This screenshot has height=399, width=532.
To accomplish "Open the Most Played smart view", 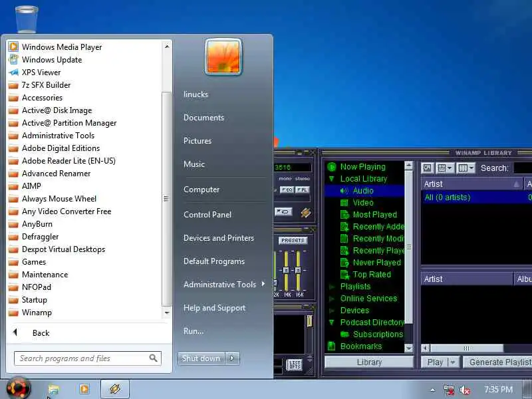I will point(374,214).
